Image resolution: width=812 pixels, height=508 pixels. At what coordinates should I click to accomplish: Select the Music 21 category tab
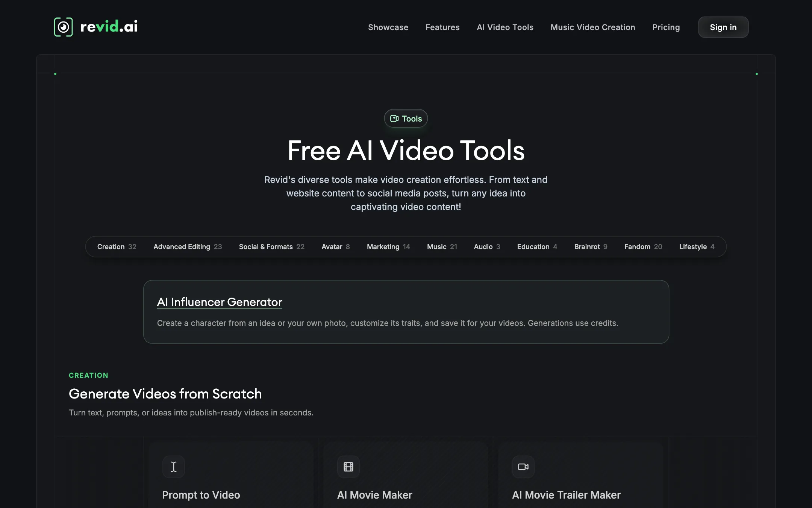click(442, 246)
